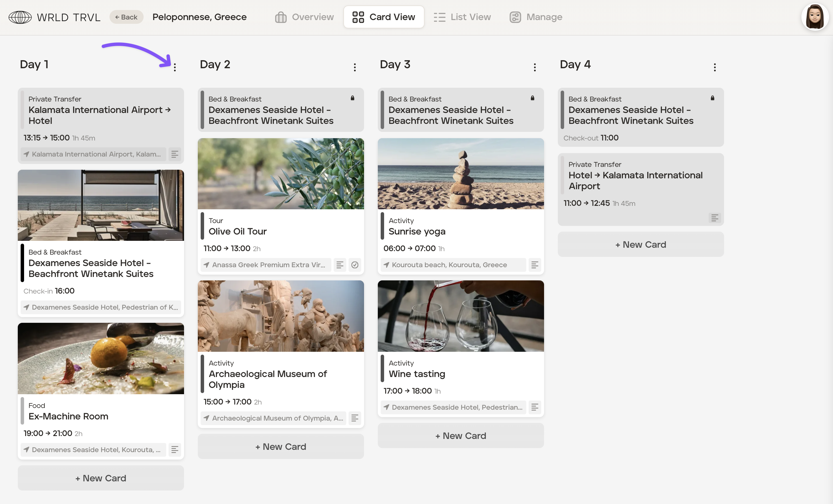Open notes icon on Sunrise yoga card
Viewport: 833px width, 504px height.
pyautogui.click(x=535, y=265)
